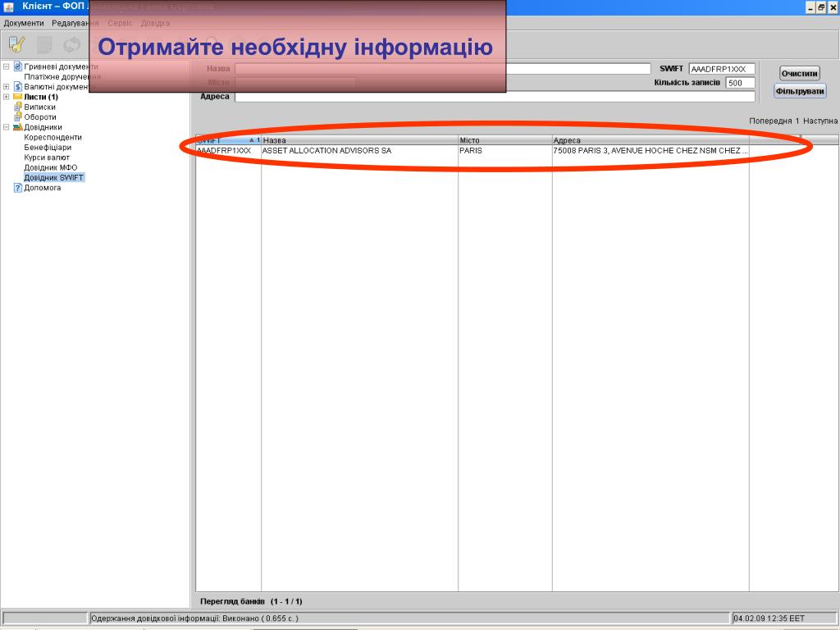Open the Документи menu
Screen dimensions: 840x630
(24, 23)
